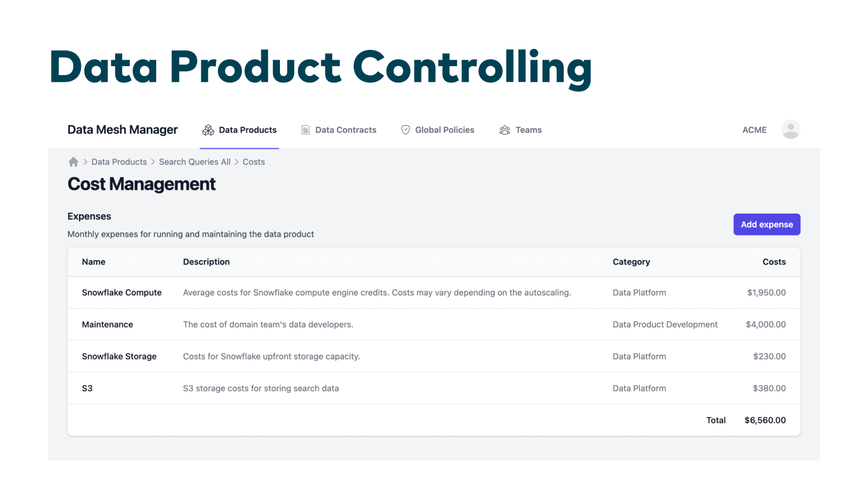Screen dimensions: 868x488
Task: Open the Teams tab
Action: point(528,130)
